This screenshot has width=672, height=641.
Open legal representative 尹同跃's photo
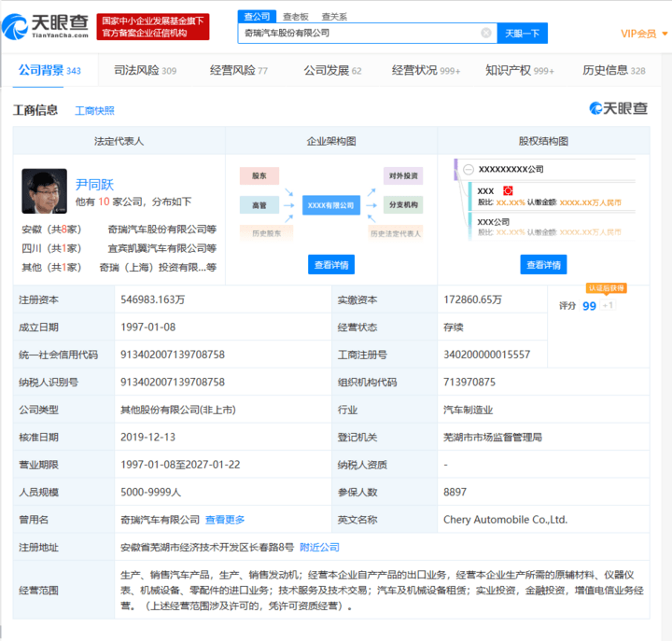(x=44, y=191)
